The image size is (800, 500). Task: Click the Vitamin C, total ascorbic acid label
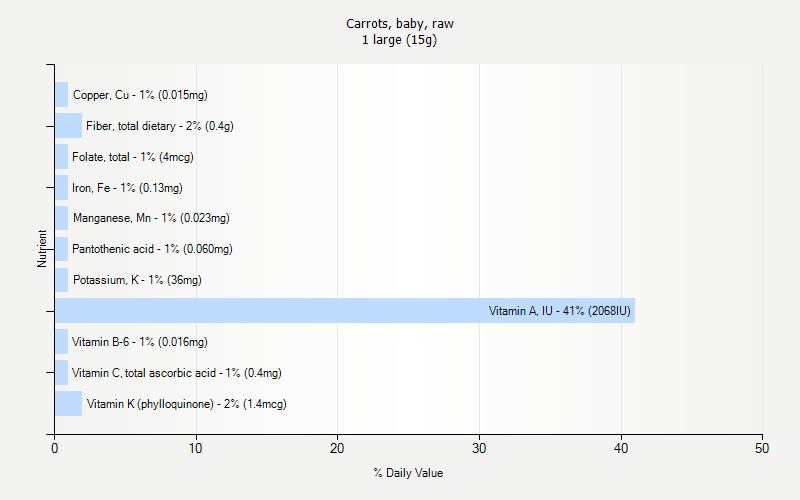(x=177, y=373)
